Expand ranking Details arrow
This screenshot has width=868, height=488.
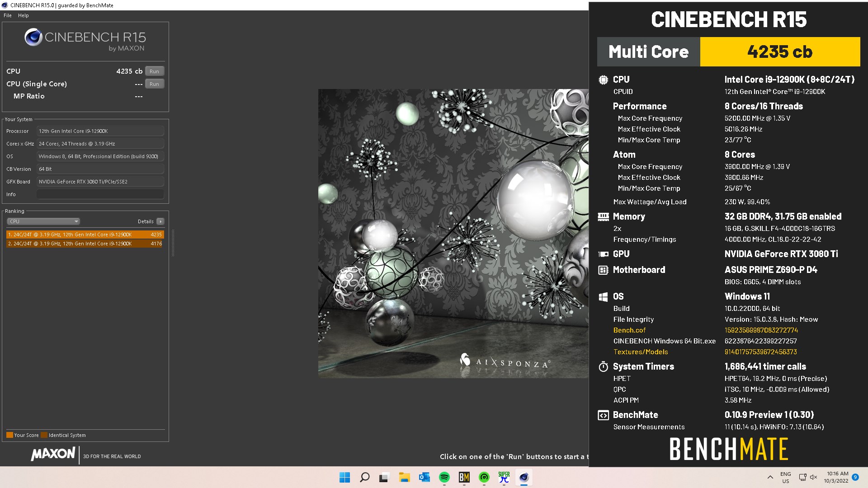160,221
